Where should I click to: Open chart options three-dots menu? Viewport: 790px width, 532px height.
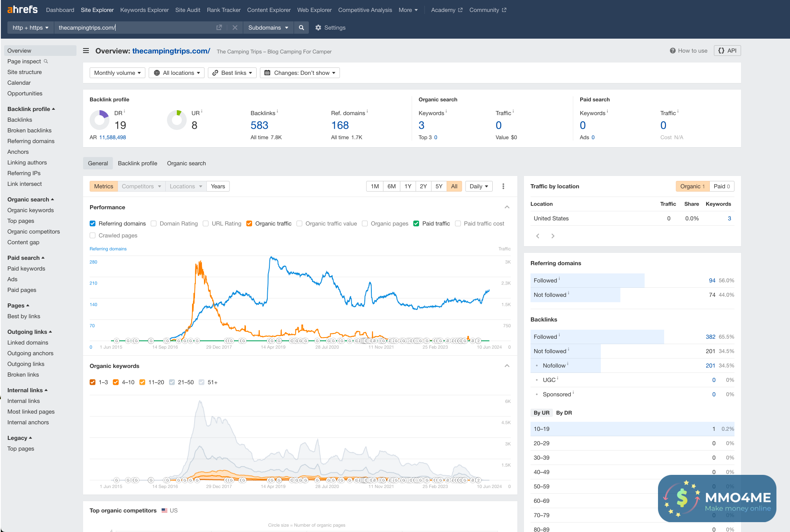tap(503, 186)
